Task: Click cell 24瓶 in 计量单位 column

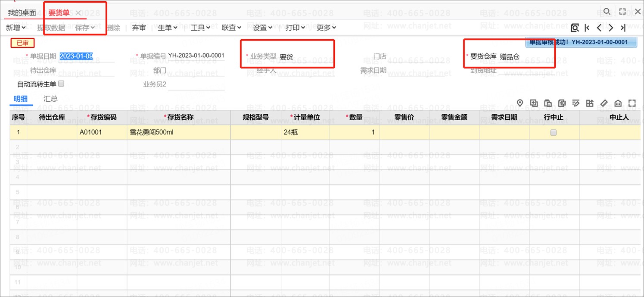Action: (x=305, y=132)
